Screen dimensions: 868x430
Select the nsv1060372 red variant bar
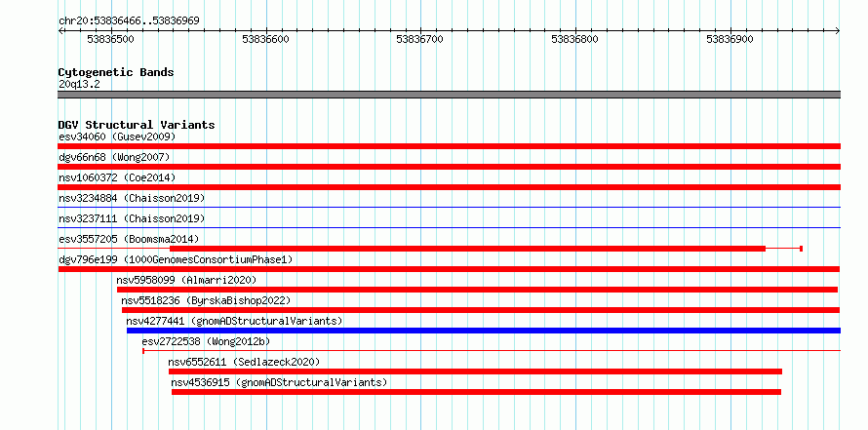(449, 187)
